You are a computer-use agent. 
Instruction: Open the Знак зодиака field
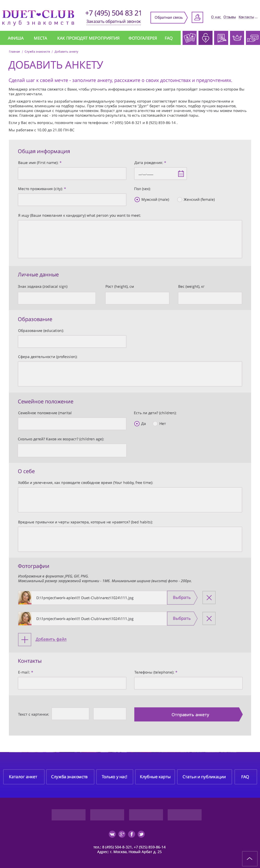tap(57, 298)
